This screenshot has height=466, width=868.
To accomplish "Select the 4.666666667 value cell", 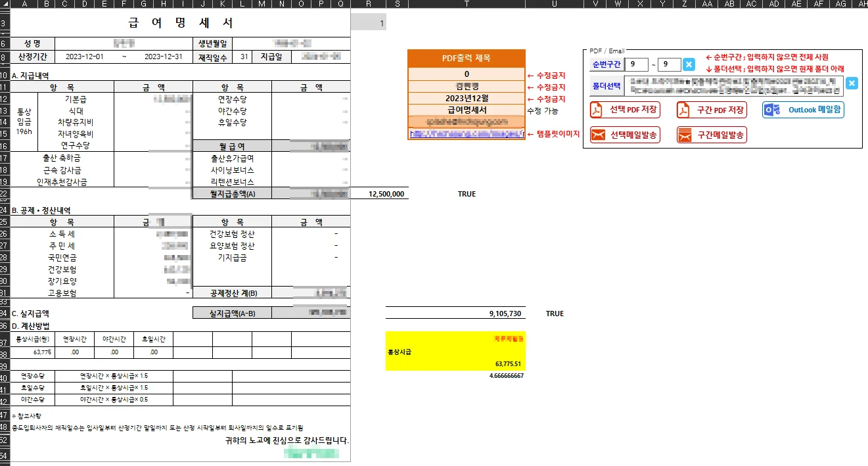I will tap(507, 375).
